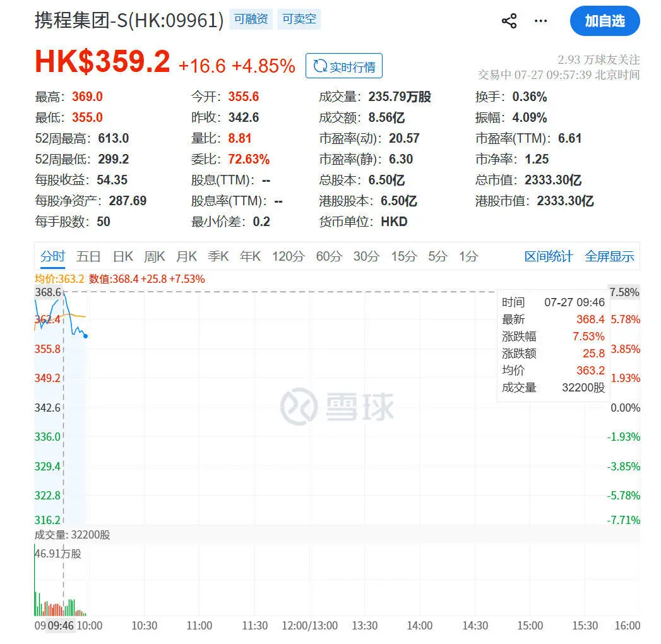Click the 量比 value 8.81

click(x=240, y=138)
